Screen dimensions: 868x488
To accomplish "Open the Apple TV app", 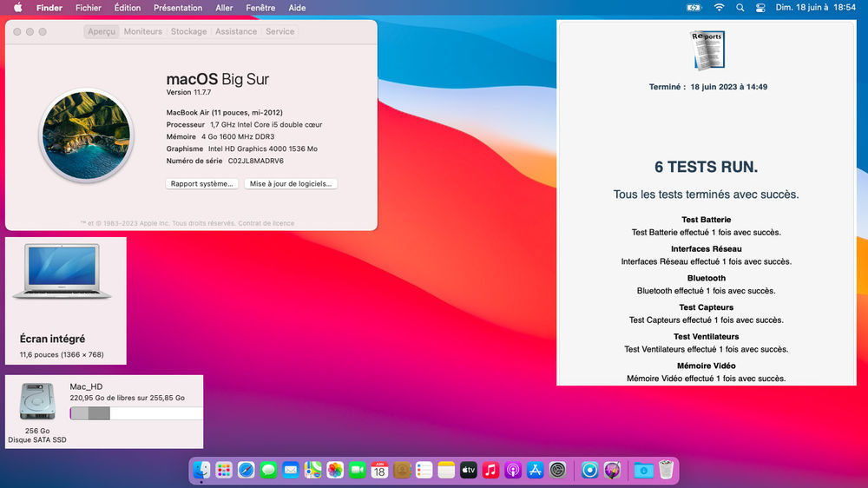I will point(469,470).
